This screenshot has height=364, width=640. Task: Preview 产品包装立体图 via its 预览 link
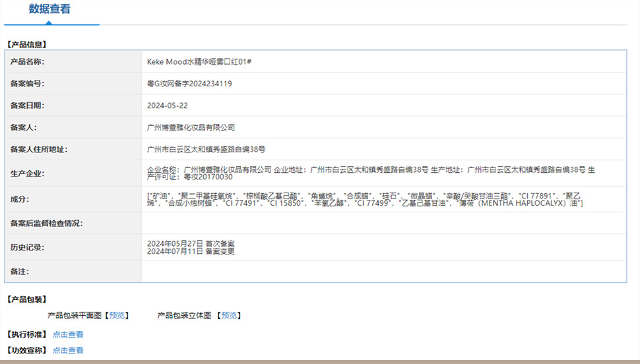click(x=229, y=315)
